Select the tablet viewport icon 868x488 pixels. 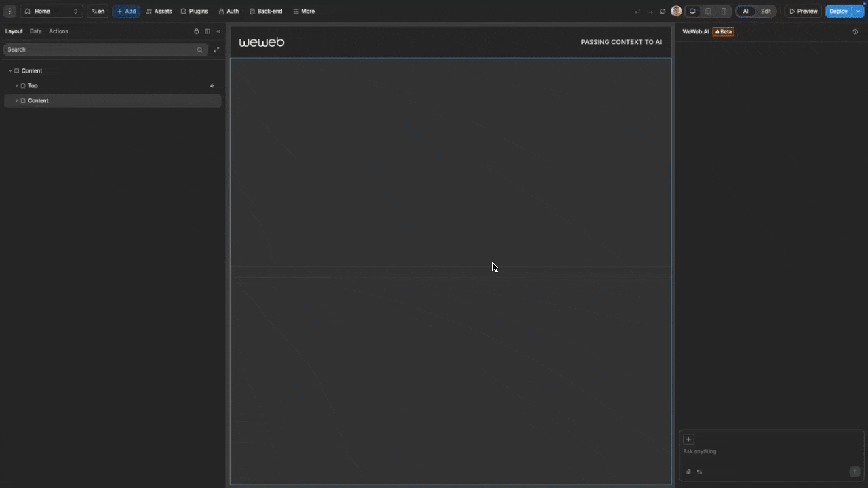point(708,11)
